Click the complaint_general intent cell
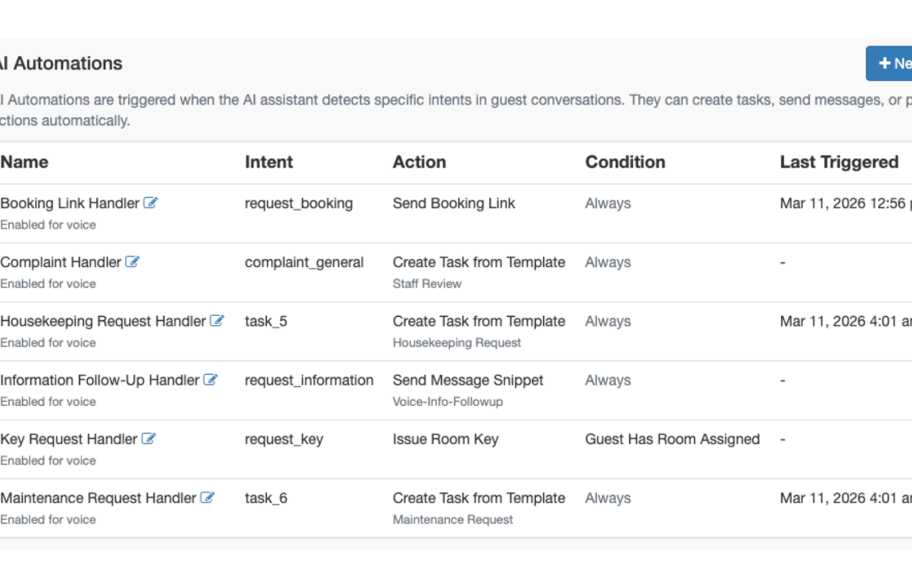The width and height of the screenshot is (912, 588). coord(304,263)
